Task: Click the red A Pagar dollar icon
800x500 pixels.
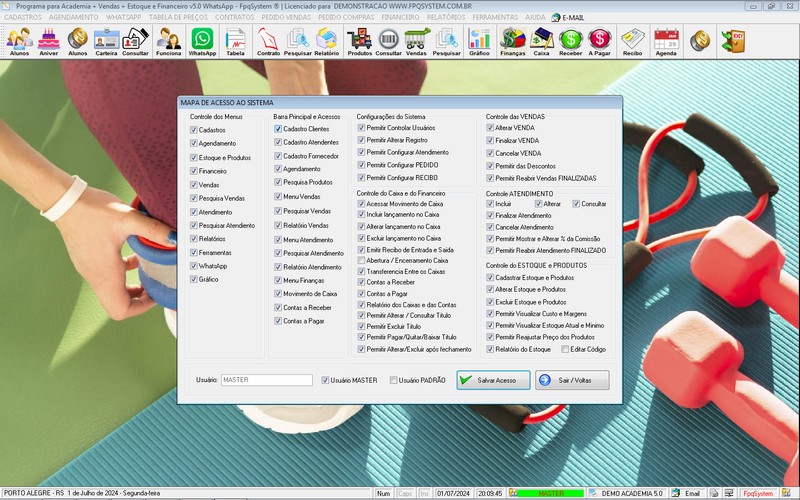Action: tap(599, 41)
